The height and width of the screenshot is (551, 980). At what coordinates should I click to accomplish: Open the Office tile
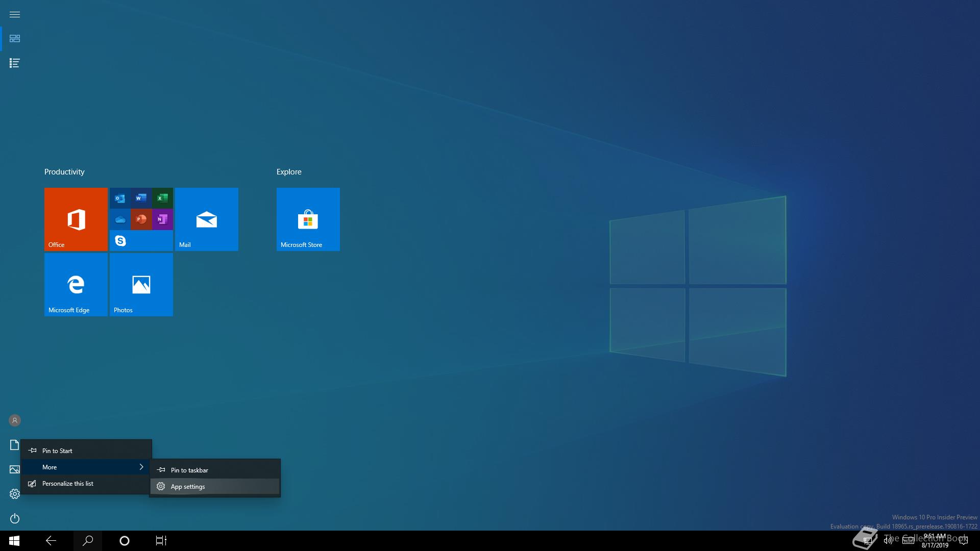tap(76, 219)
